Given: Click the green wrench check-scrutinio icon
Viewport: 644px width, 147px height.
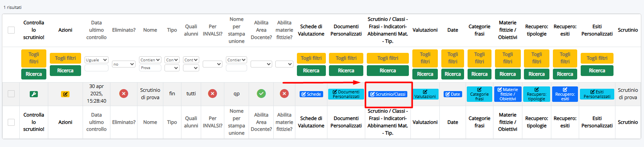Looking at the screenshot, I should [34, 94].
